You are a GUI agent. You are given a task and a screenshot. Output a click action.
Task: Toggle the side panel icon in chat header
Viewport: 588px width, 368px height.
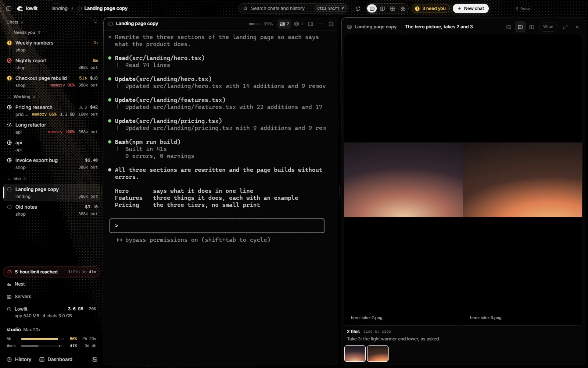coord(311,24)
